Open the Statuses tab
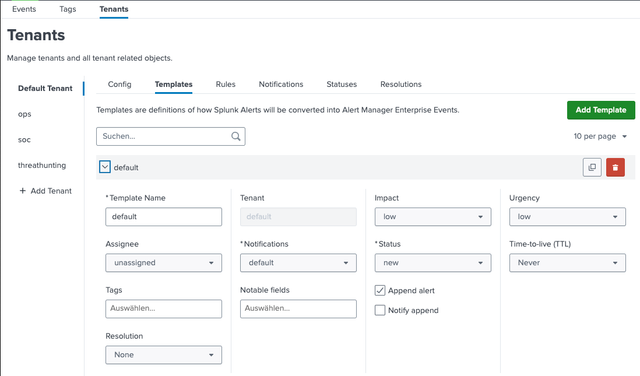Image resolution: width=640 pixels, height=376 pixels. pos(342,84)
